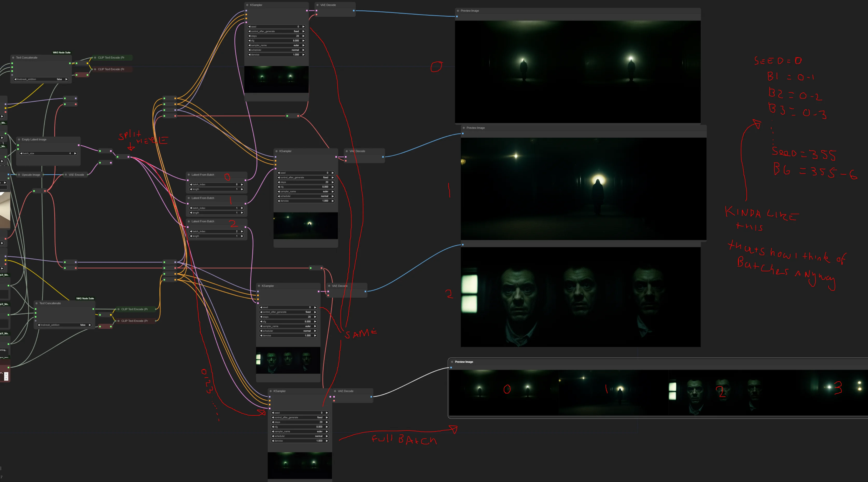Toggle linebreak_addition in upper Text Concatenate
The height and width of the screenshot is (482, 868).
tap(40, 80)
